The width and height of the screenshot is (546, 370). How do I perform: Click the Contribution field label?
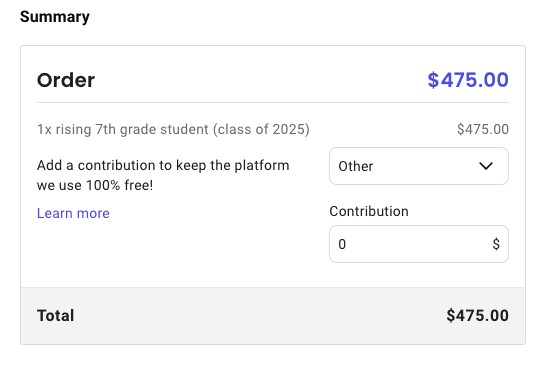[x=369, y=211]
